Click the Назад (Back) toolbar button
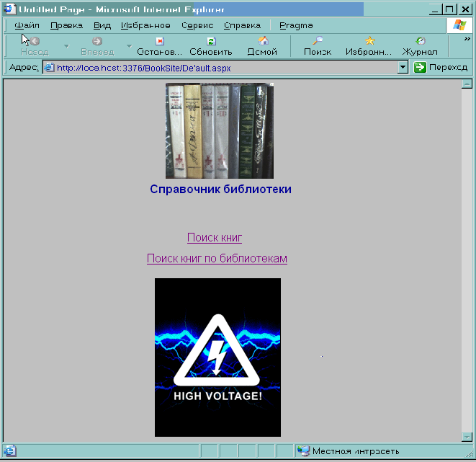 pos(35,46)
